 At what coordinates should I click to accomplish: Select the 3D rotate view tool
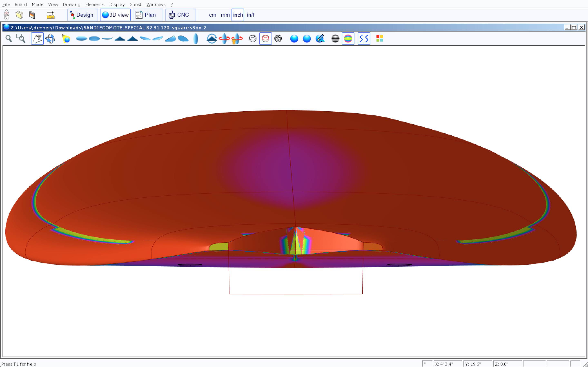(x=50, y=39)
